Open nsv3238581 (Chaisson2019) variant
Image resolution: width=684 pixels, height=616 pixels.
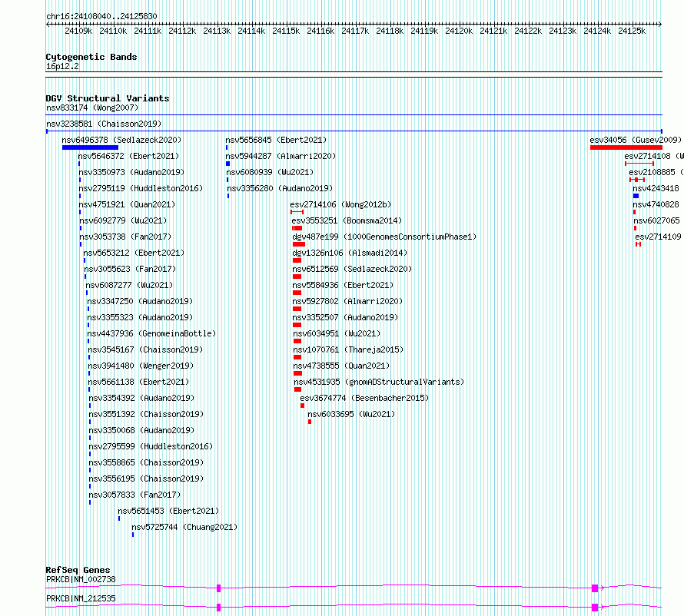104,124
